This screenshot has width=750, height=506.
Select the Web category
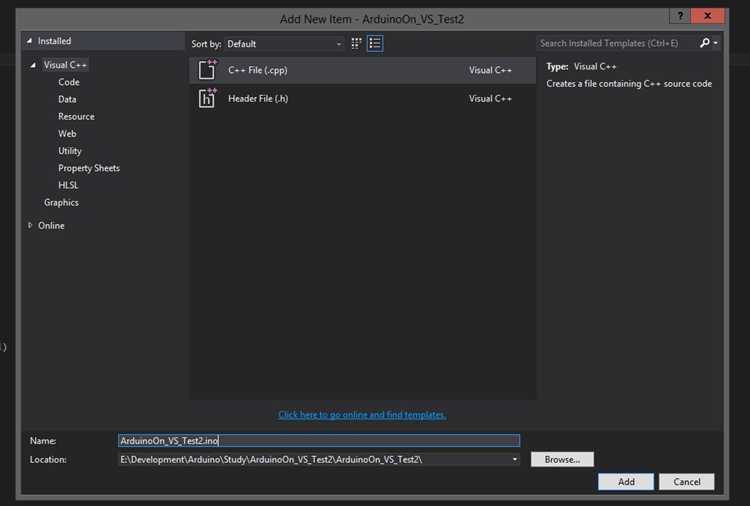coord(67,134)
